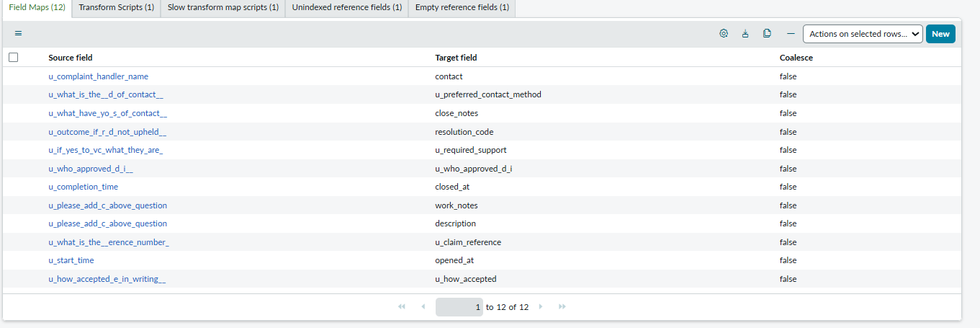Screen dimensions: 980x328
Task: Click the export download icon
Action: 745,34
